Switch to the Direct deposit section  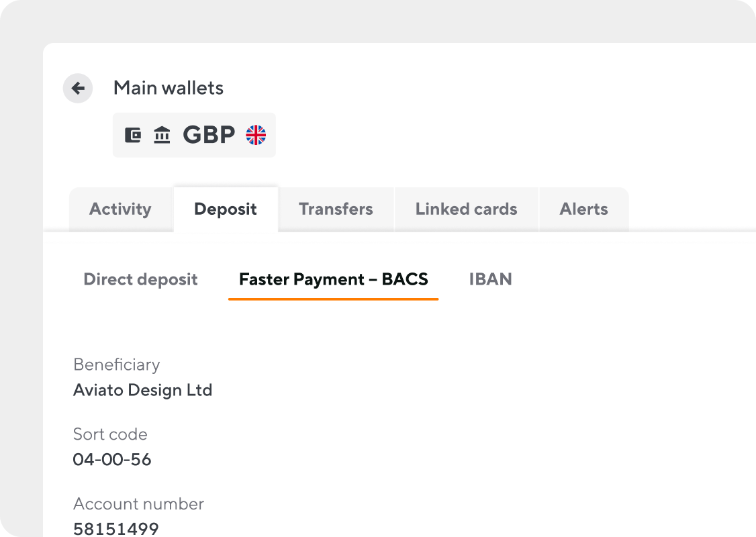pyautogui.click(x=140, y=279)
